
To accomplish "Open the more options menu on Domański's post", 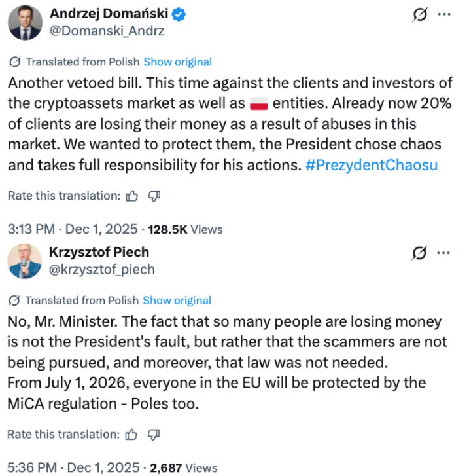I will point(444,15).
